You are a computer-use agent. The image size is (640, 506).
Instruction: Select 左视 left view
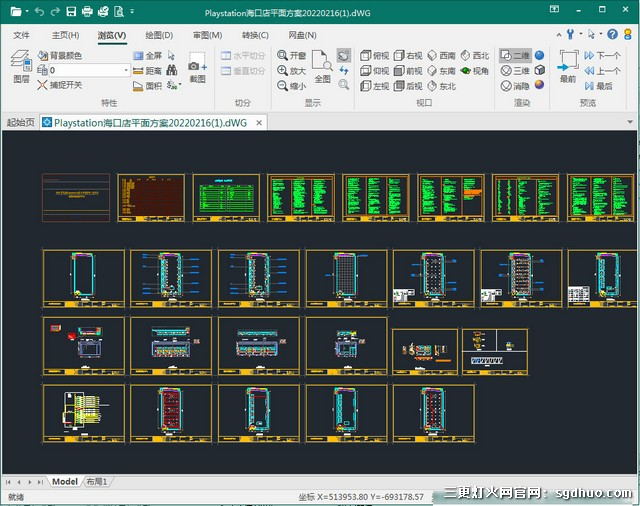coord(375,86)
